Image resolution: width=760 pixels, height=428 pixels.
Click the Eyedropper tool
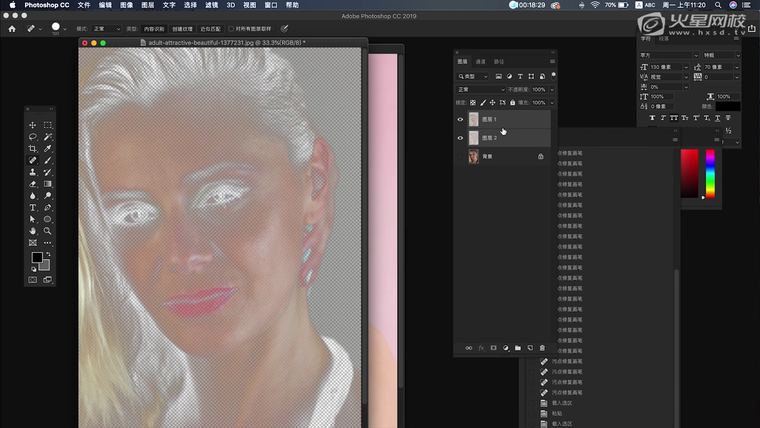tap(47, 148)
